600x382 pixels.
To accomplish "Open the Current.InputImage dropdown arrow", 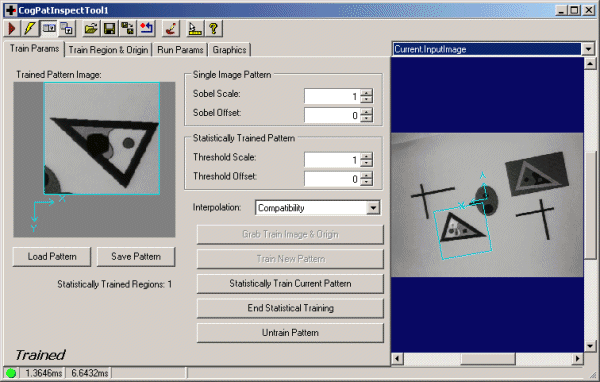I will pos(588,49).
